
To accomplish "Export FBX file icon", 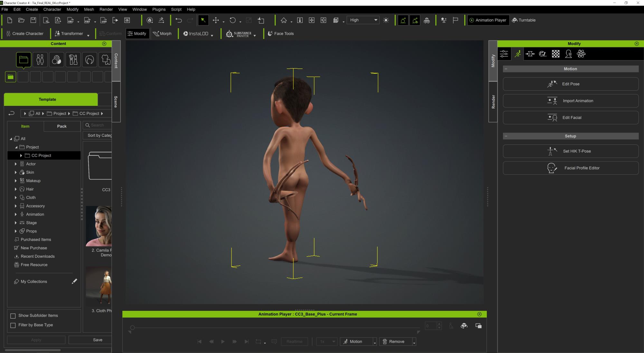I will 87,20.
